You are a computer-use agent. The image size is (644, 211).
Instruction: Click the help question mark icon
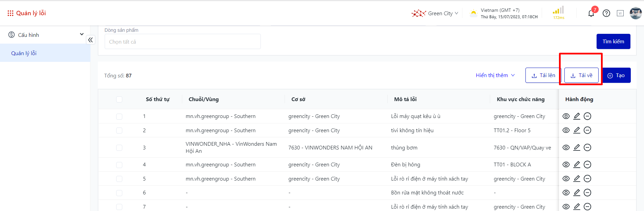[x=606, y=13]
